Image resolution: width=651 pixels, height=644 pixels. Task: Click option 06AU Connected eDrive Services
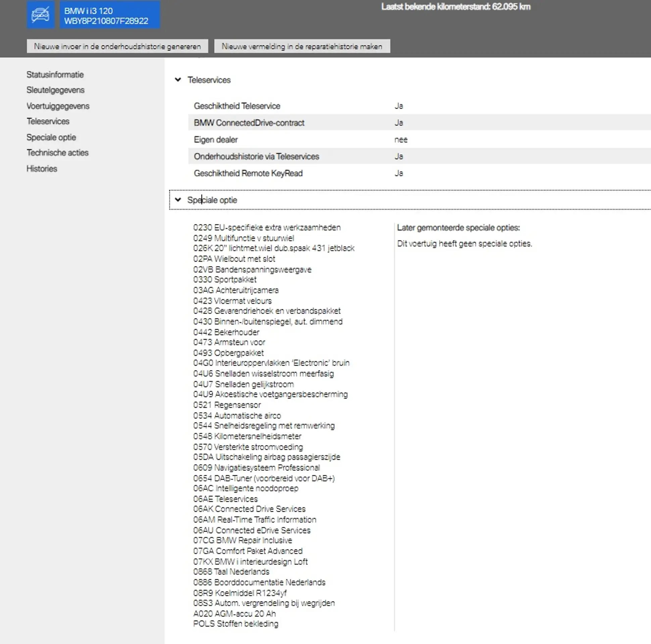click(x=252, y=531)
